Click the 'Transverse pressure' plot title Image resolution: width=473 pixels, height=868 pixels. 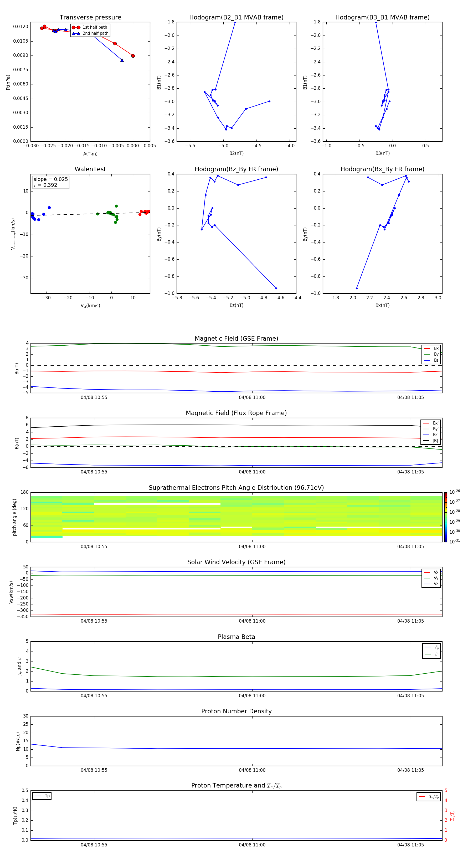pos(90,18)
